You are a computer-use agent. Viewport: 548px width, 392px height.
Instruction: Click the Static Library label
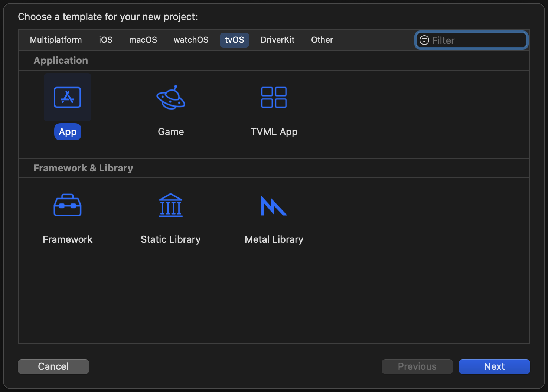point(171,239)
